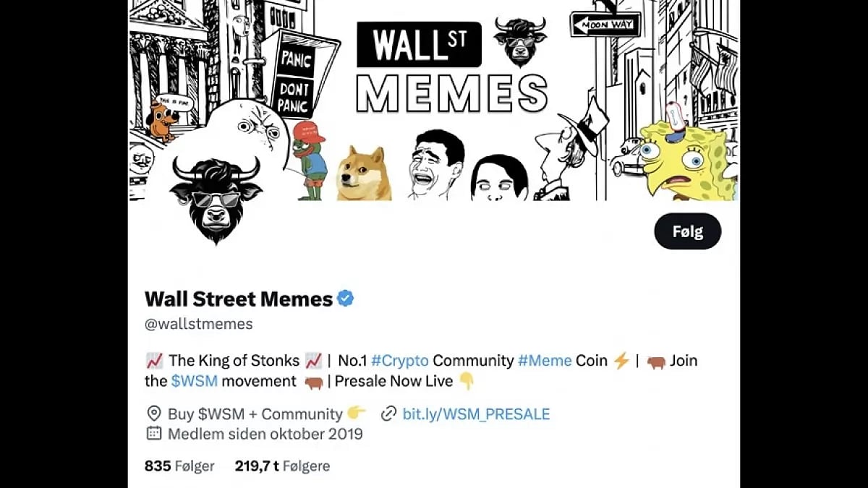The image size is (868, 488).
Task: Click the Følg follow button
Action: click(687, 231)
